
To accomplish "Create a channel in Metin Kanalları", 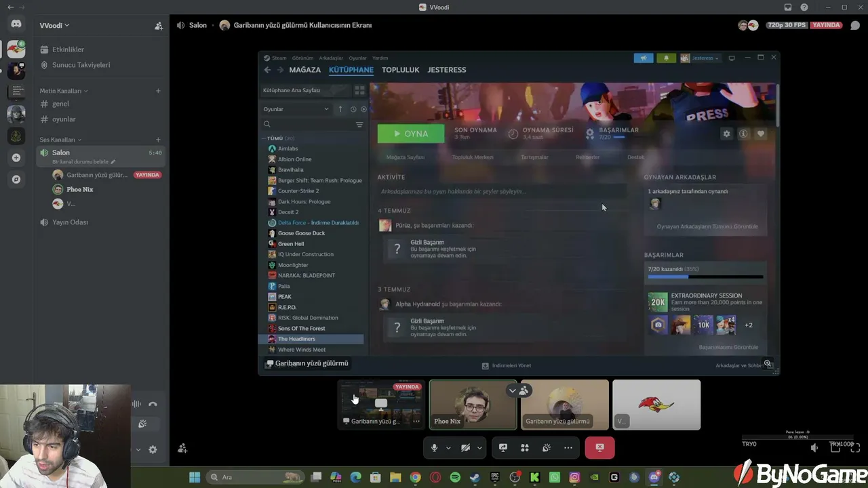I will coord(158,91).
